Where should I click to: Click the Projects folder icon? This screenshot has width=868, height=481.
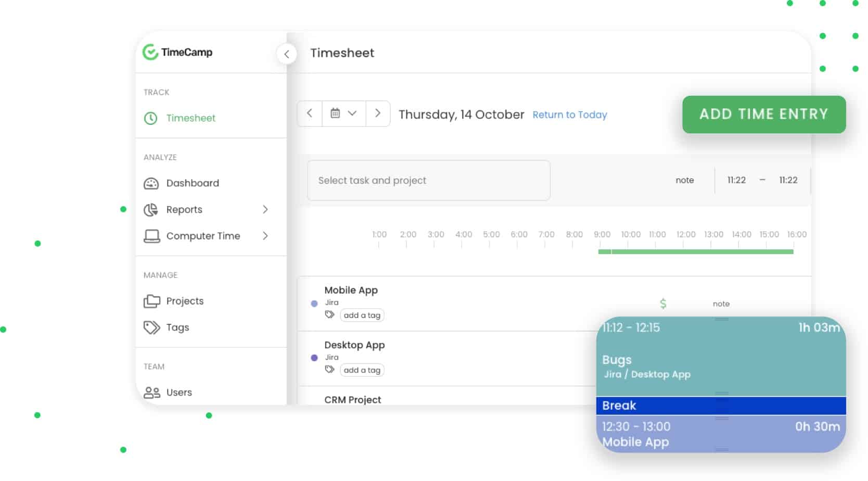[151, 301]
